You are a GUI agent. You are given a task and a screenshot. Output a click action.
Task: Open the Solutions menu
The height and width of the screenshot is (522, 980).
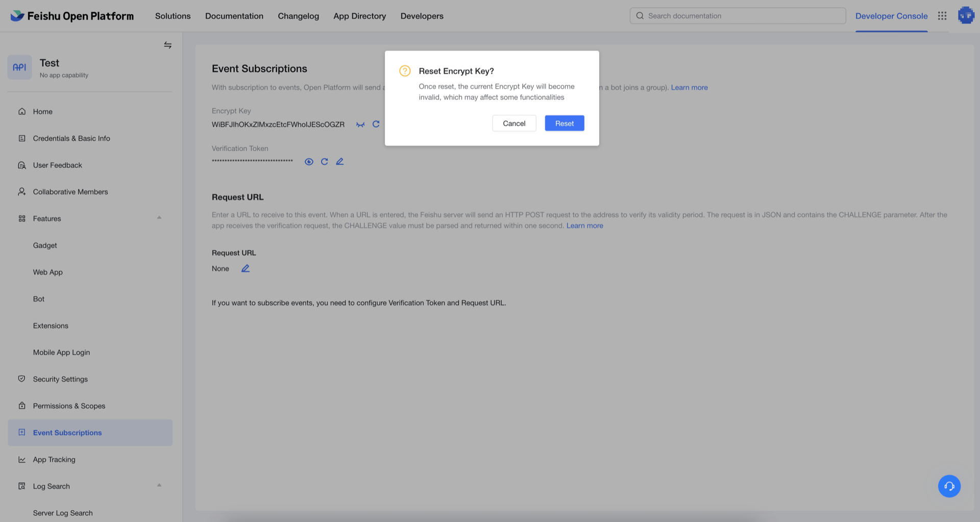point(173,16)
